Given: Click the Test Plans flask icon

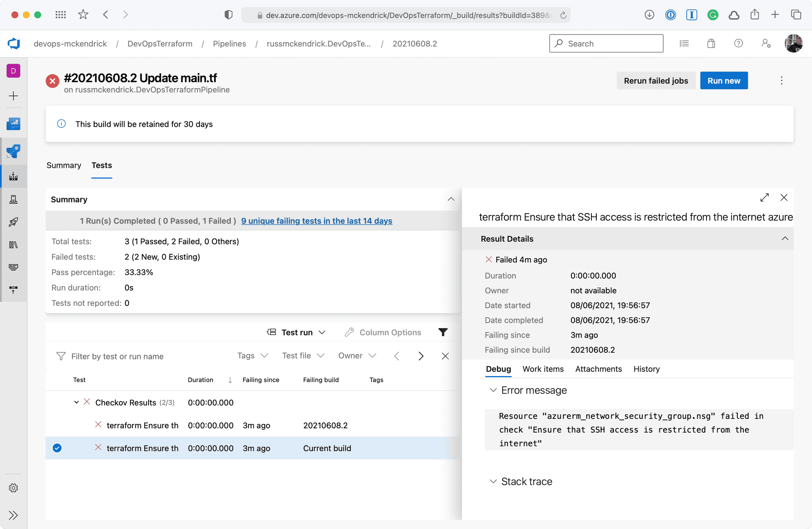Looking at the screenshot, I should (x=13, y=199).
